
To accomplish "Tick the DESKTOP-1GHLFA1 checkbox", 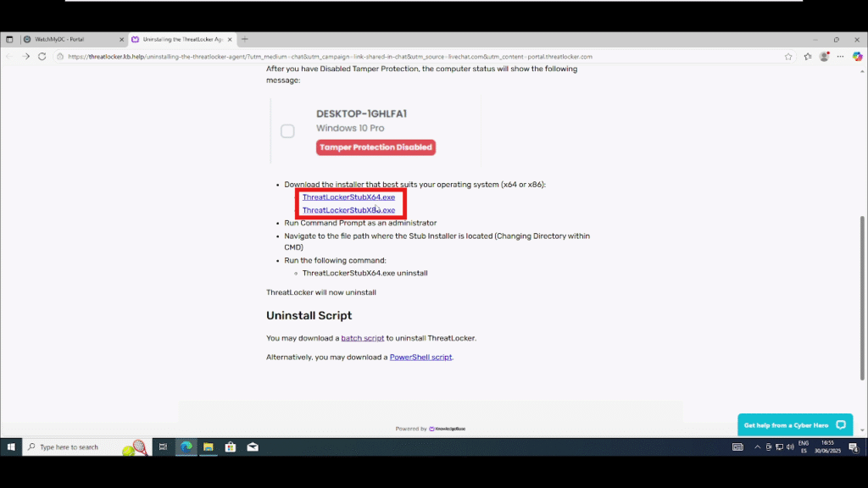I will pyautogui.click(x=287, y=131).
